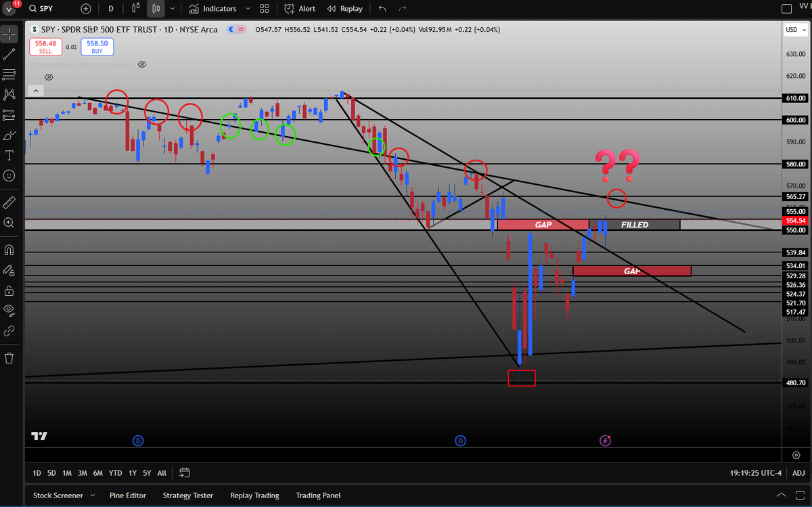This screenshot has height=507, width=812.
Task: Select the 6M date range
Action: tap(98, 473)
